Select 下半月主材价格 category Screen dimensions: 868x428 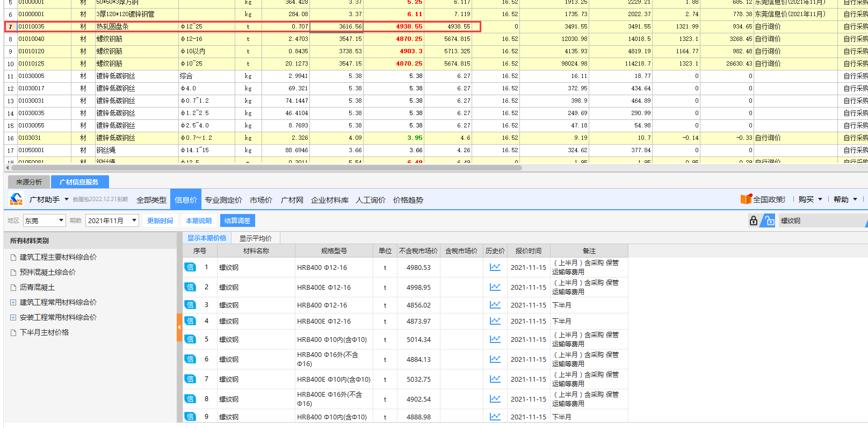45,333
